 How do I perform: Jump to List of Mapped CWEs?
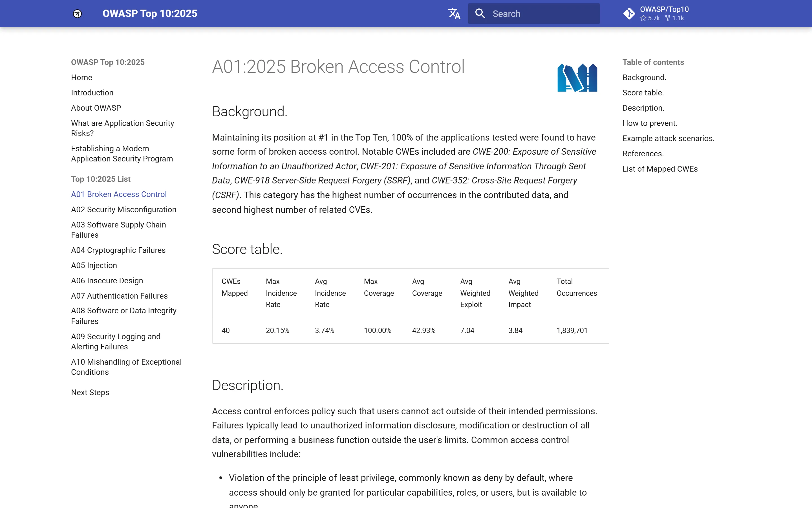(x=660, y=169)
